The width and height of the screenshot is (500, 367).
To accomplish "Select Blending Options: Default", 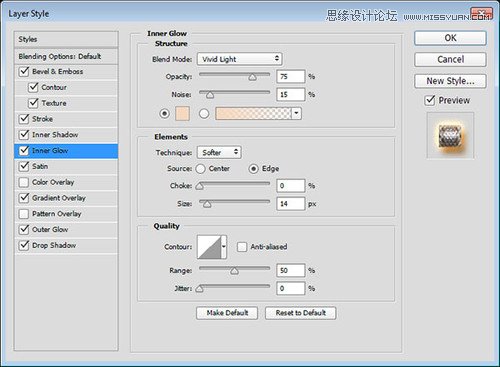I will tap(66, 56).
